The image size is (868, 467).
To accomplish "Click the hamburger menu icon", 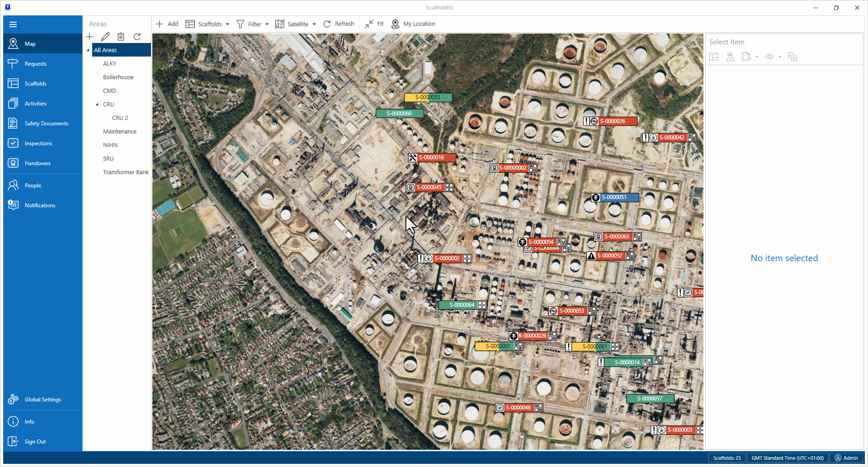I will click(x=13, y=24).
